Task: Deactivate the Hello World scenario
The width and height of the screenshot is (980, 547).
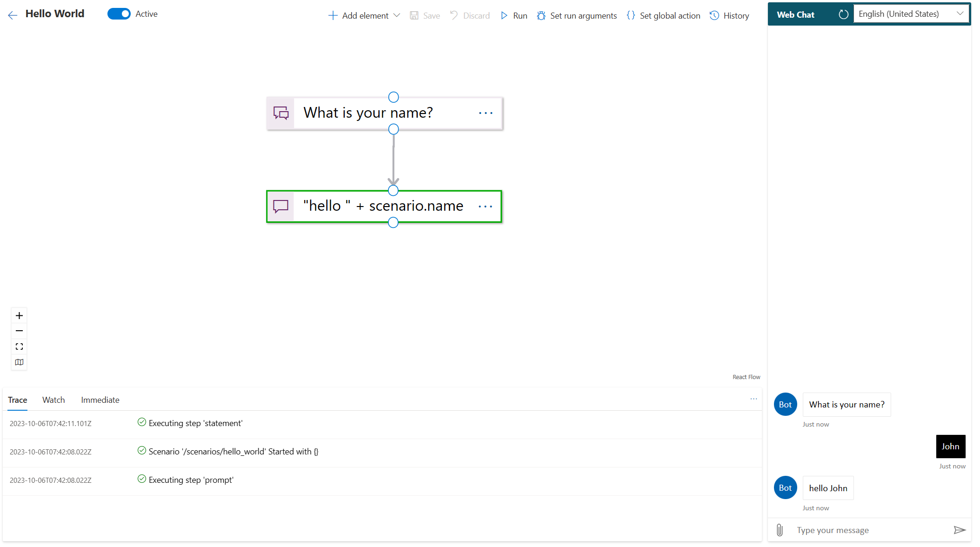Action: [119, 14]
